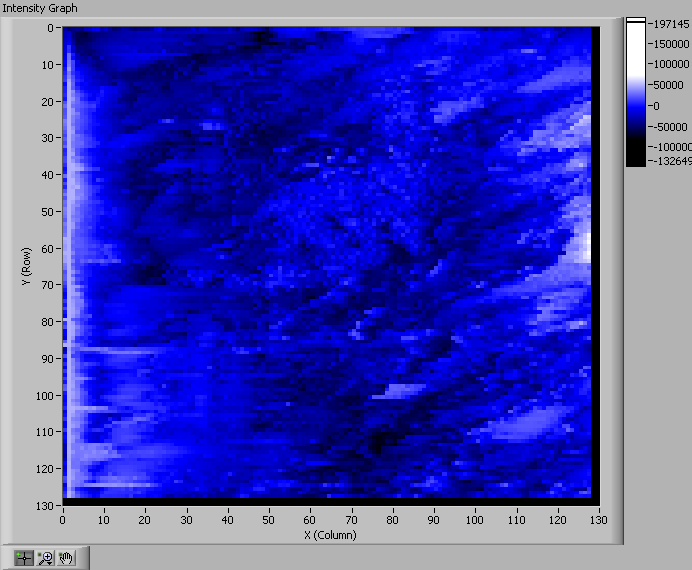Click the 130 end value on X axis

(599, 520)
